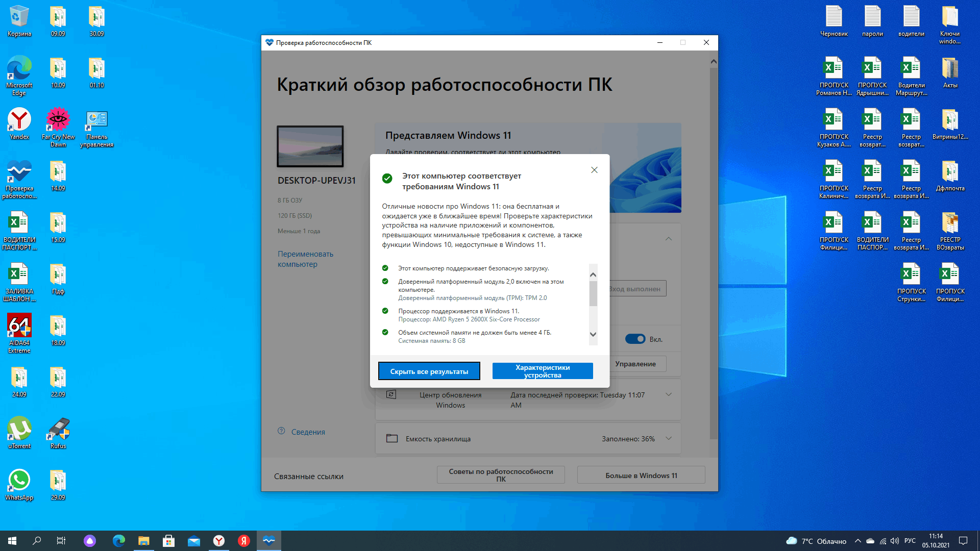980x551 pixels.
Task: Open Сведения link
Action: click(x=308, y=432)
